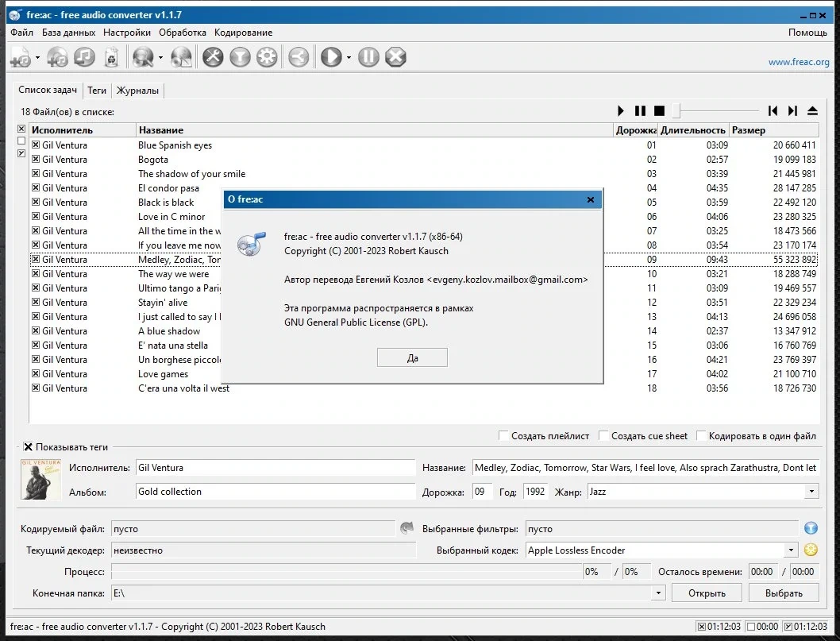This screenshot has height=641, width=840.
Task: Expand the Конечная папка path dropdown
Action: click(x=658, y=593)
